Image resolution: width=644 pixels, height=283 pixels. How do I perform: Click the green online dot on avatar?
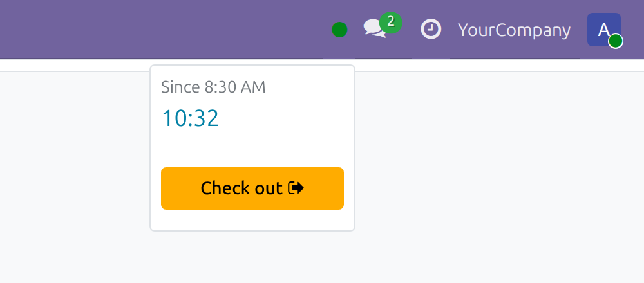point(615,41)
